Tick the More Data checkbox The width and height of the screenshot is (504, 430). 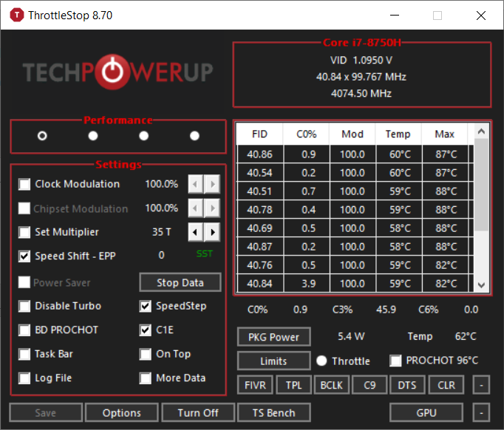point(146,378)
